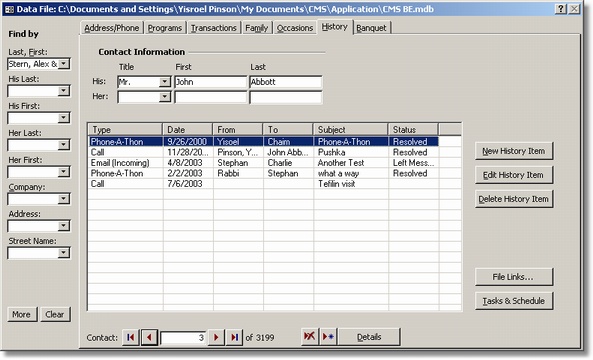This screenshot has height=360, width=593.
Task: Open File Links dialog
Action: (514, 277)
